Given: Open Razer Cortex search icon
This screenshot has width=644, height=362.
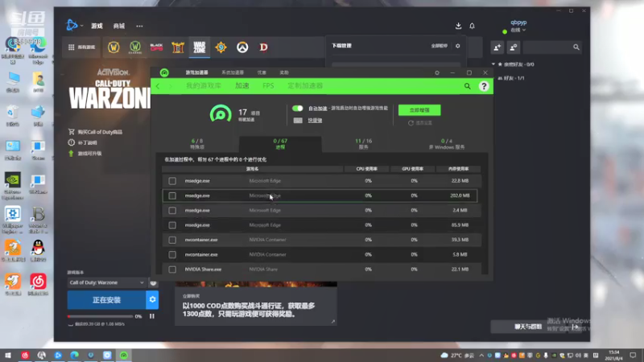Looking at the screenshot, I should point(468,86).
